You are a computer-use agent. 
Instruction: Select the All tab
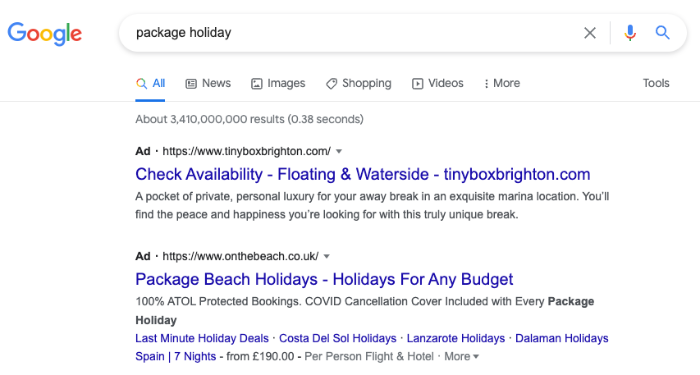tap(150, 83)
